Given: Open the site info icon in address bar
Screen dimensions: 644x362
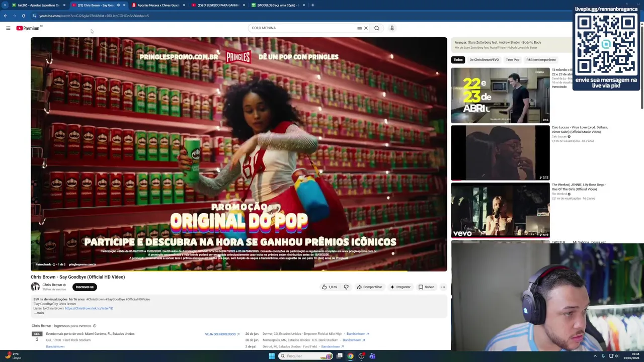Looking at the screenshot, I should [34, 16].
